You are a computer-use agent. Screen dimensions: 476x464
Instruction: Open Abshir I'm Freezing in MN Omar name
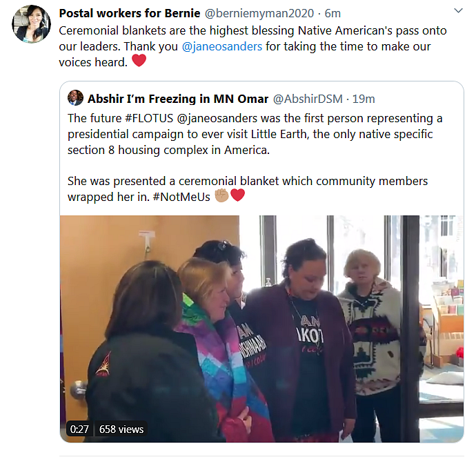click(178, 99)
